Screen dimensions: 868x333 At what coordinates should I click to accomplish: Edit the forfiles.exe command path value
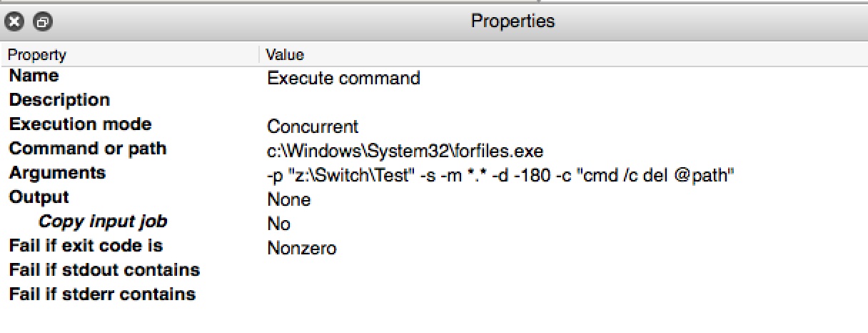405,151
